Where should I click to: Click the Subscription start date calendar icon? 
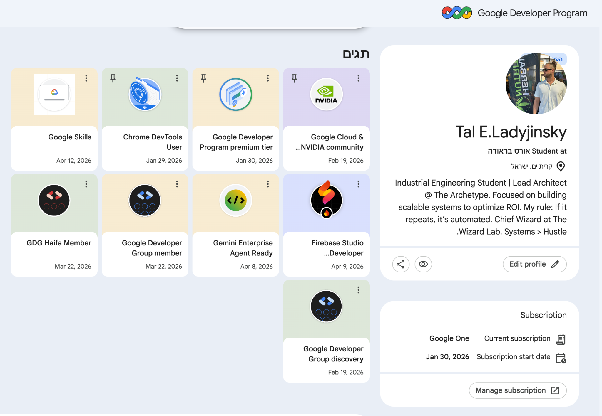click(x=561, y=358)
